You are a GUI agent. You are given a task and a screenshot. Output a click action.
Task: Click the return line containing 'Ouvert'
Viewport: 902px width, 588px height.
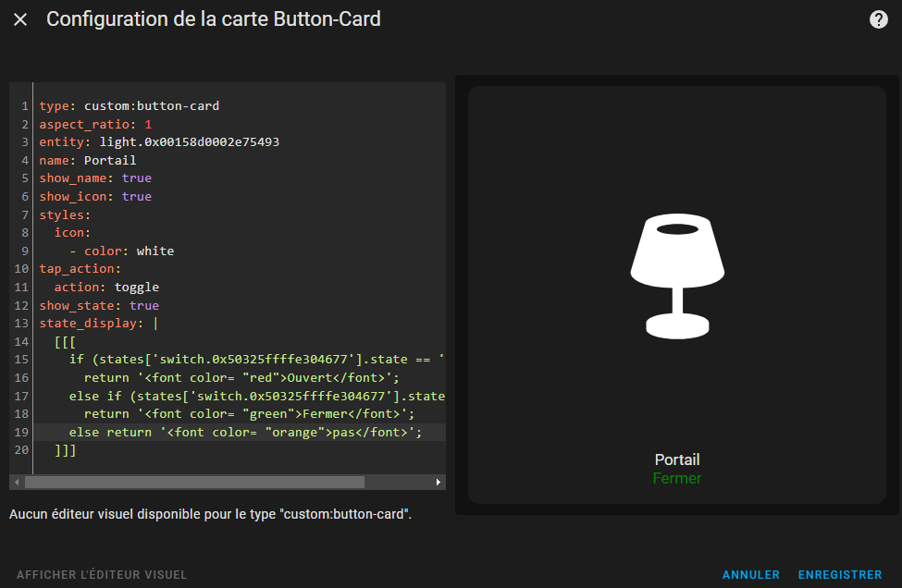click(x=241, y=378)
